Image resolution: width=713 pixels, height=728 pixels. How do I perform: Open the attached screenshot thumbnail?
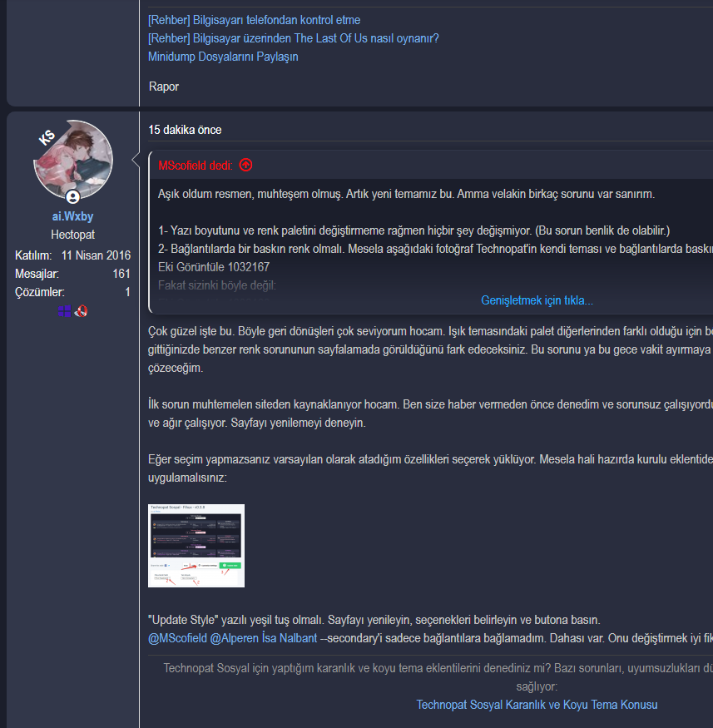click(x=196, y=546)
